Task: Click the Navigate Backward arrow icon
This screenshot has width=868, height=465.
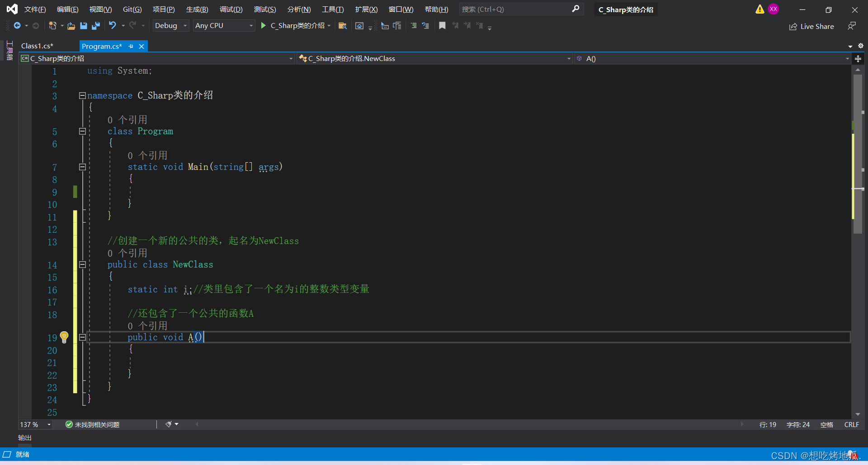Action: click(x=17, y=26)
